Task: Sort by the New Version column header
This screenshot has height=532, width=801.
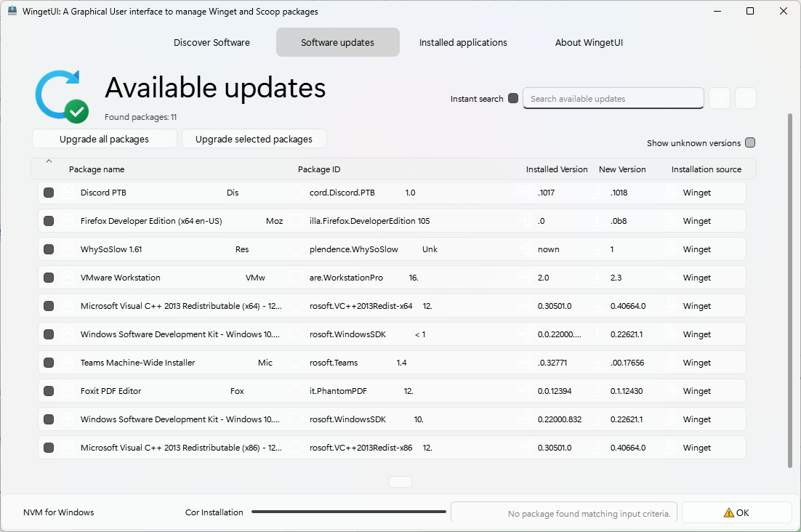Action: [622, 169]
